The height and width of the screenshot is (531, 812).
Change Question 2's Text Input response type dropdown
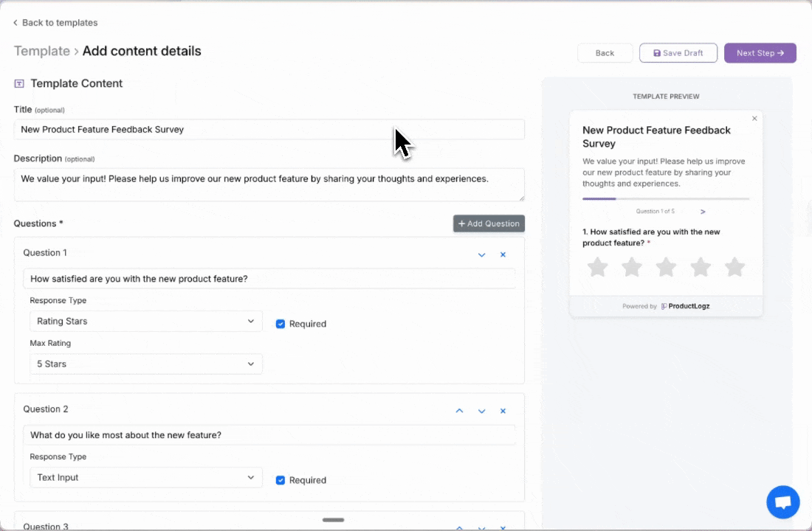pos(145,477)
